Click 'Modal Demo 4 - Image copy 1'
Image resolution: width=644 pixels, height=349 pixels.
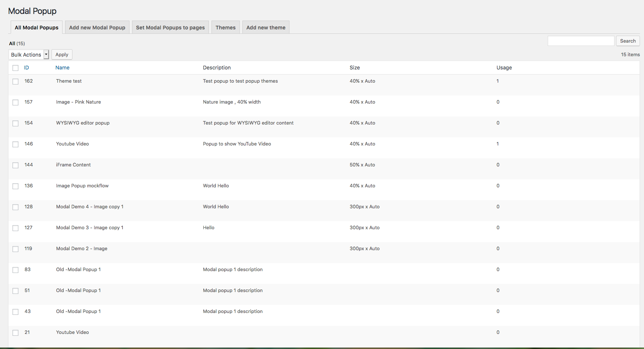coord(90,207)
